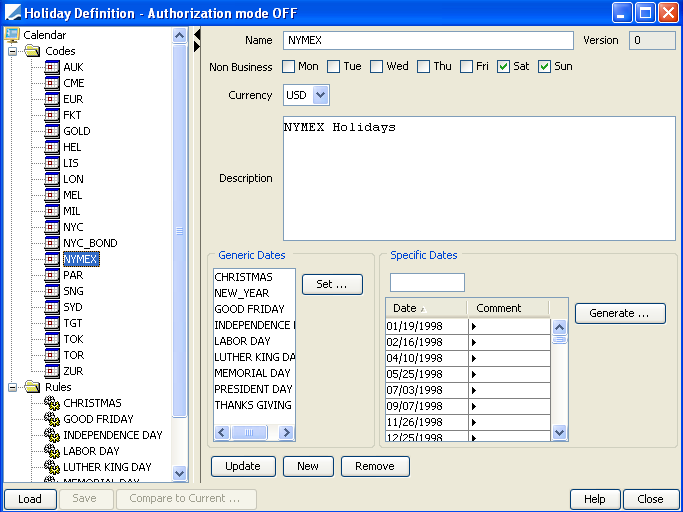
Task: Click generic dates scroll right arrow
Action: 286,433
